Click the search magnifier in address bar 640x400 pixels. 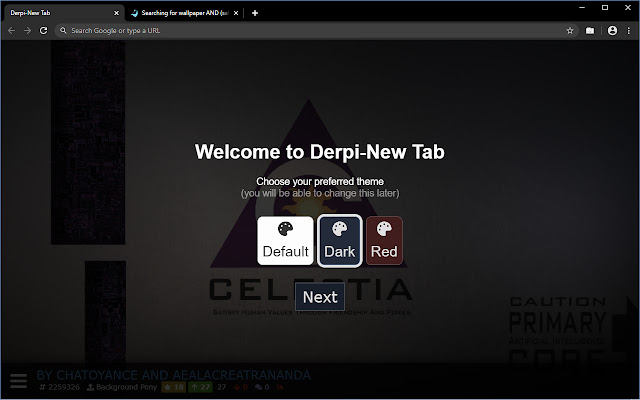[x=63, y=31]
